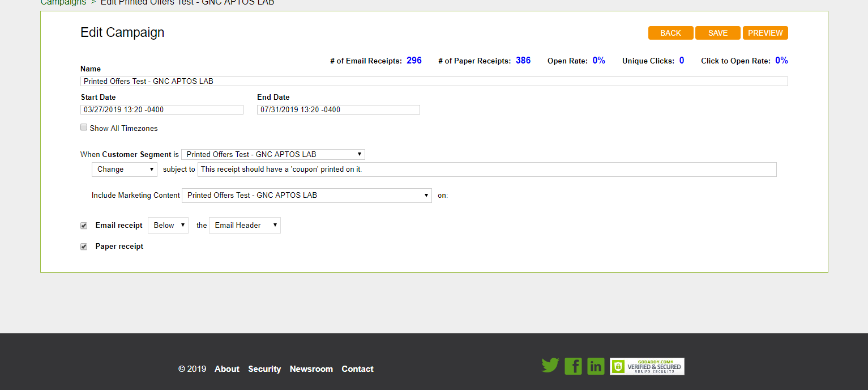Click the Edit Campaign heading
The height and width of the screenshot is (390, 868).
pos(122,32)
